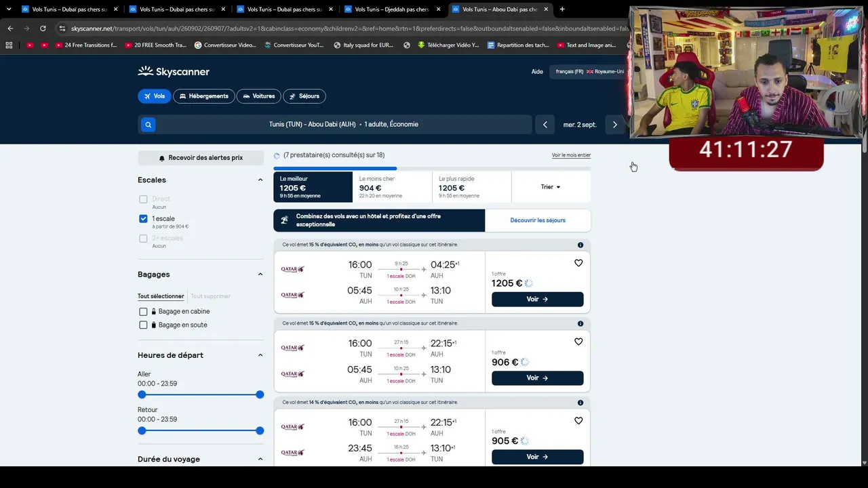Open the Trier sort dropdown
Image resolution: width=868 pixels, height=488 pixels.
point(551,187)
